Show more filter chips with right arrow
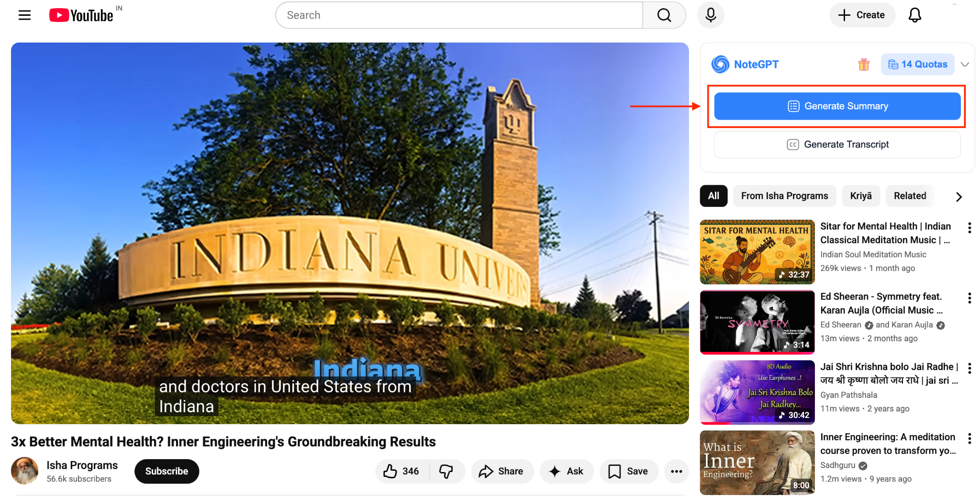Viewport: 980px width, 496px height. [x=958, y=197]
